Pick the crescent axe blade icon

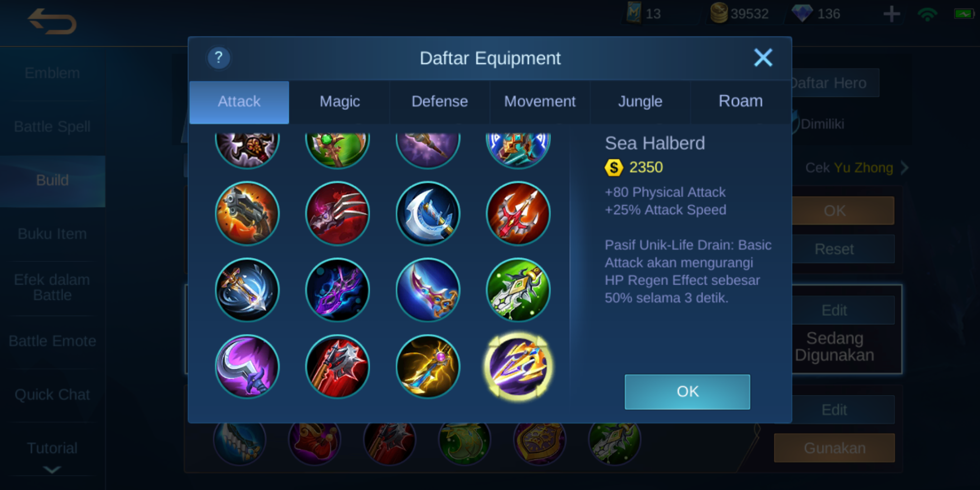(x=428, y=213)
